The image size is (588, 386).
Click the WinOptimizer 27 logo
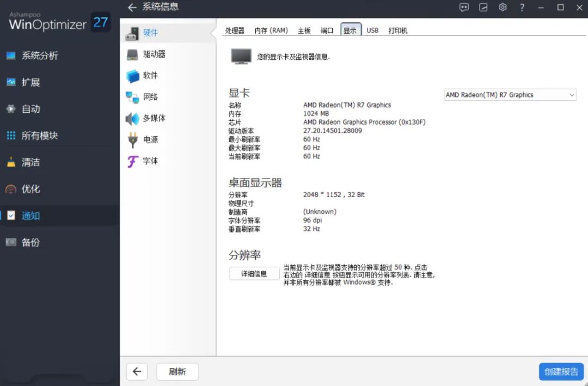coord(59,22)
